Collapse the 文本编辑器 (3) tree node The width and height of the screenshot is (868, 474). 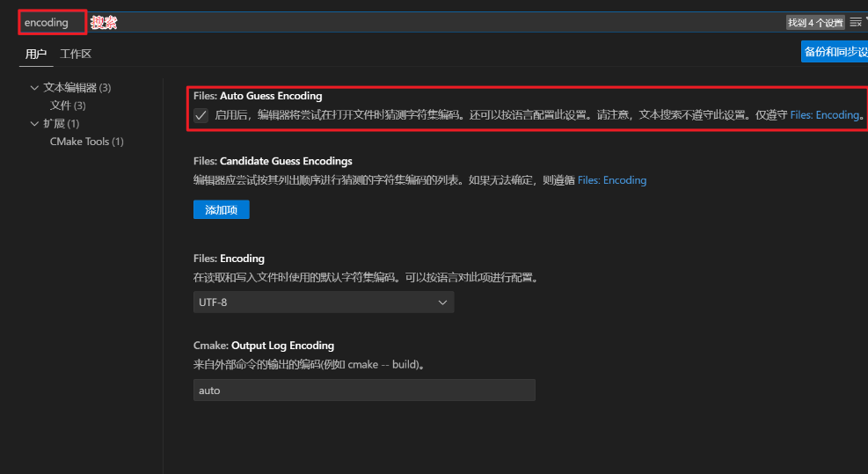click(x=34, y=87)
